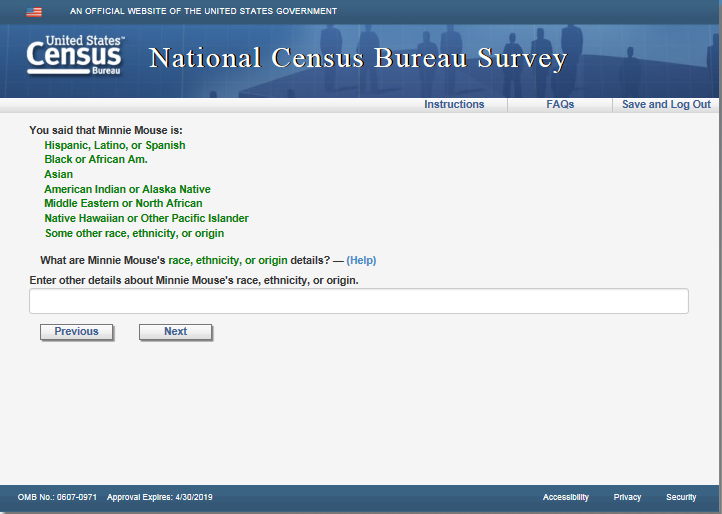
Task: Click the 'Enter other details' field label
Action: (194, 280)
